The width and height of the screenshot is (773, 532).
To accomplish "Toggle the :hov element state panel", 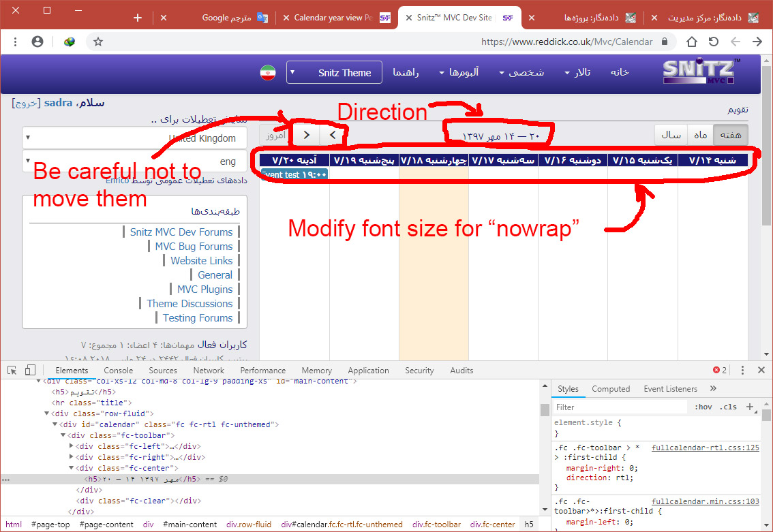I will (x=703, y=407).
